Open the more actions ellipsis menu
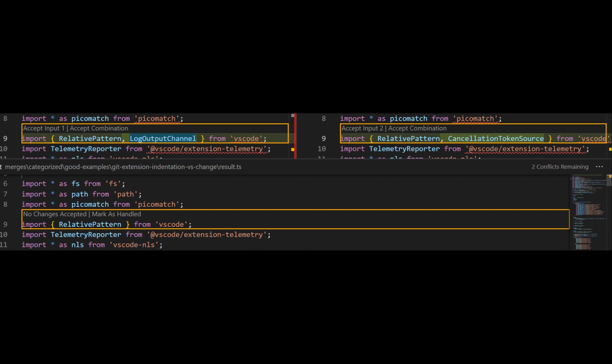 [599, 167]
